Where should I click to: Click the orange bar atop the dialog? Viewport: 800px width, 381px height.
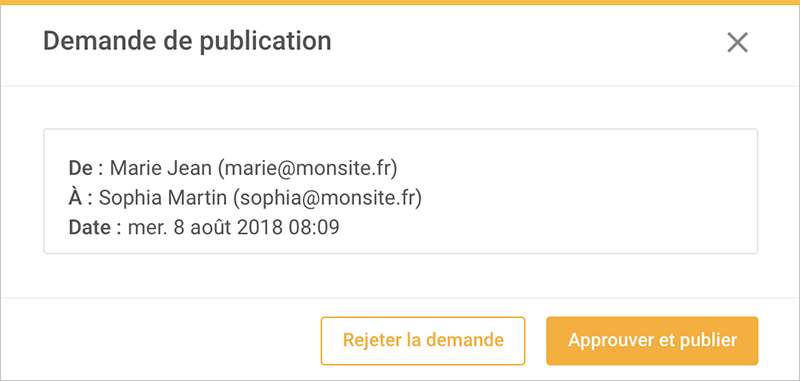click(400, 3)
